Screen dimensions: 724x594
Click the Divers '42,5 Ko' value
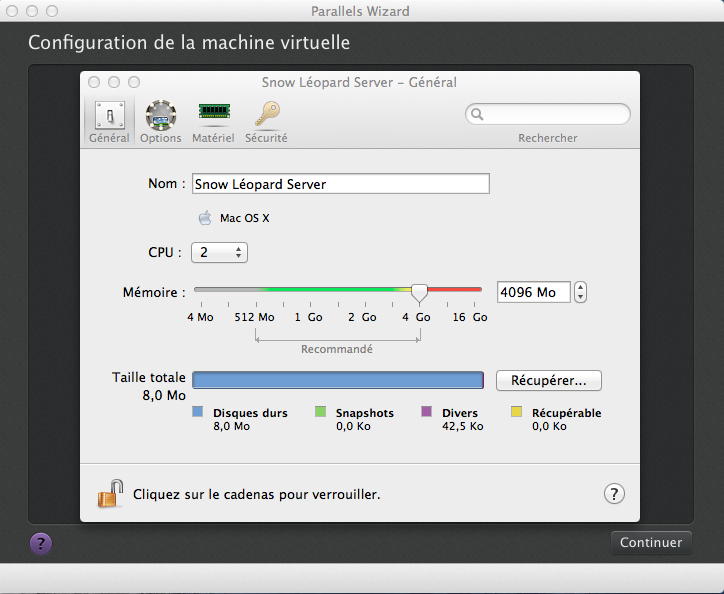463,426
